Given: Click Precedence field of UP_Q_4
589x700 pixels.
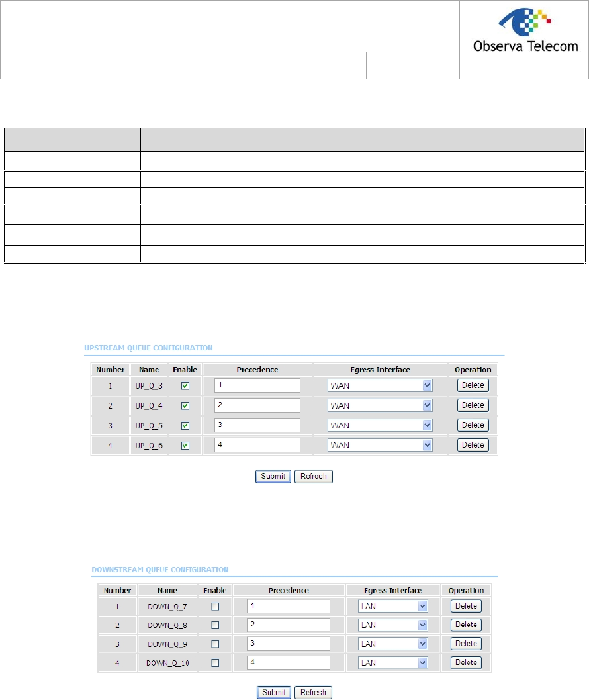Looking at the screenshot, I should pos(257,405).
